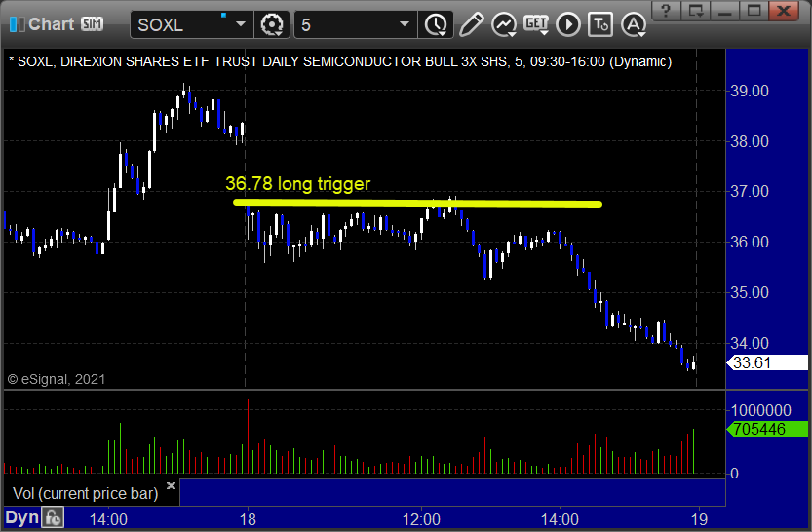Close the Vol study panel with x
This screenshot has width=812, height=532.
[x=171, y=485]
